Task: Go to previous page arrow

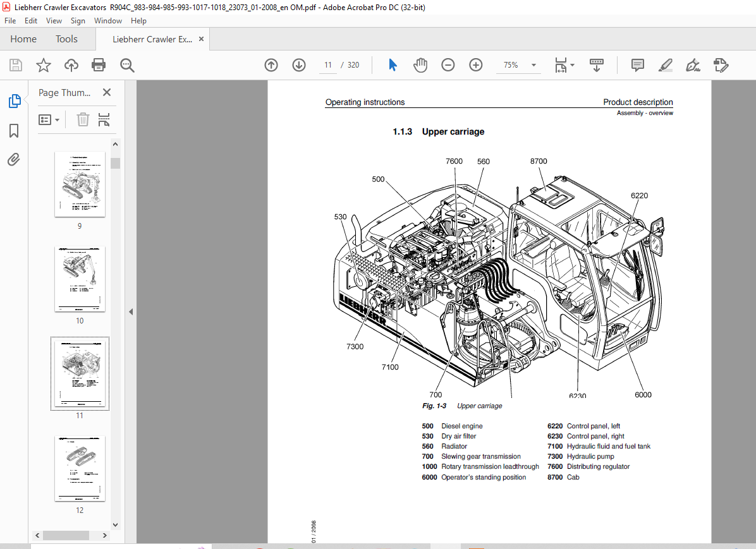Action: click(x=271, y=65)
